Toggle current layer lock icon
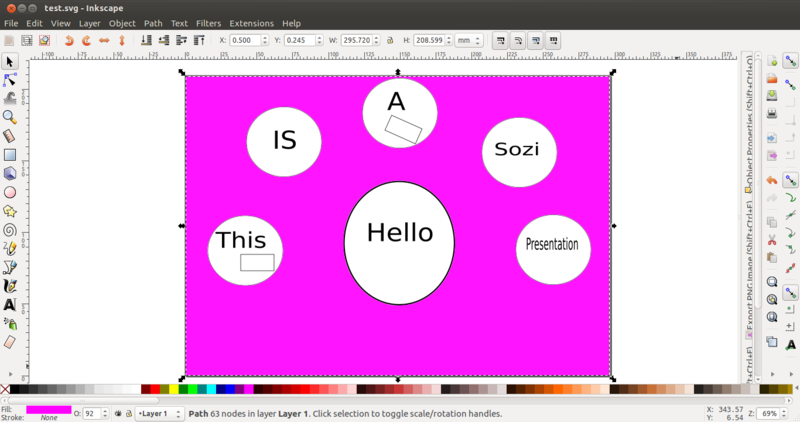Screen dimensions: 800x422 [x=129, y=413]
